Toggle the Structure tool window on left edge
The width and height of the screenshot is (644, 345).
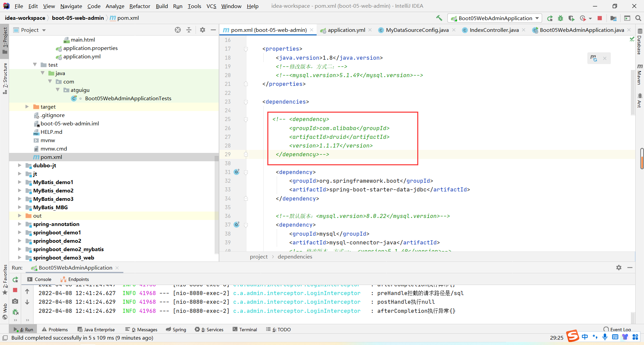point(5,78)
